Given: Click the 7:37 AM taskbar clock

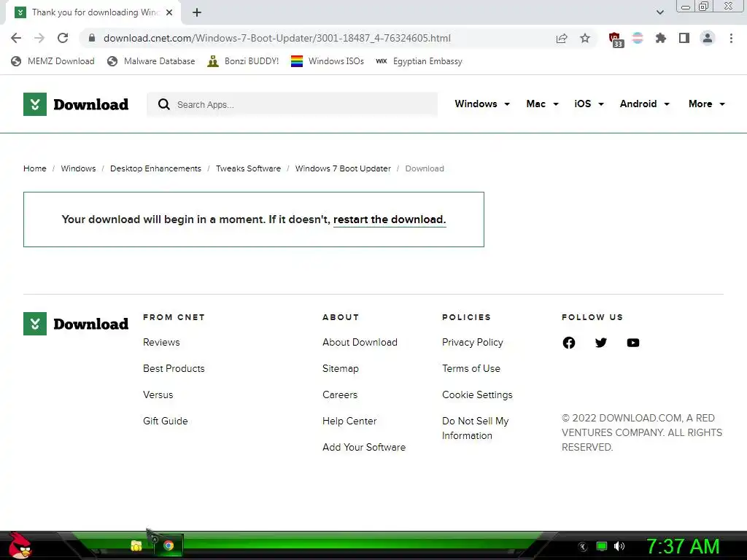Looking at the screenshot, I should click(x=682, y=546).
